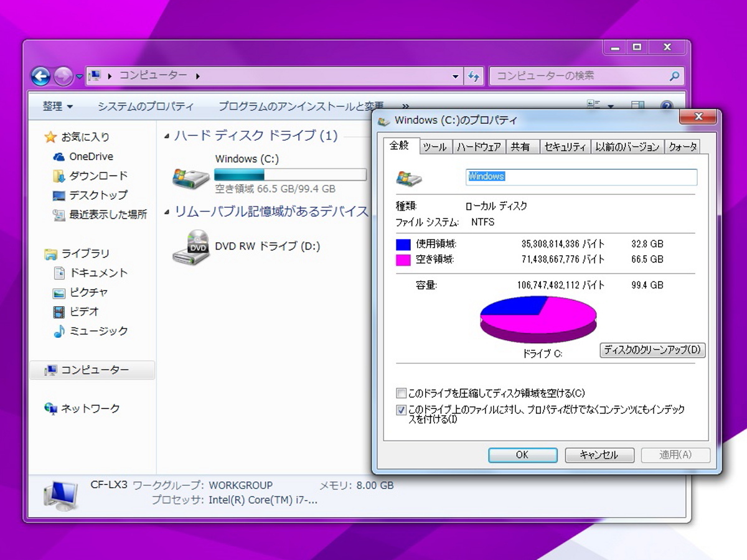Click the OneDrive cloud icon in the sidebar
Viewport: 747px width, 560px height.
point(59,157)
